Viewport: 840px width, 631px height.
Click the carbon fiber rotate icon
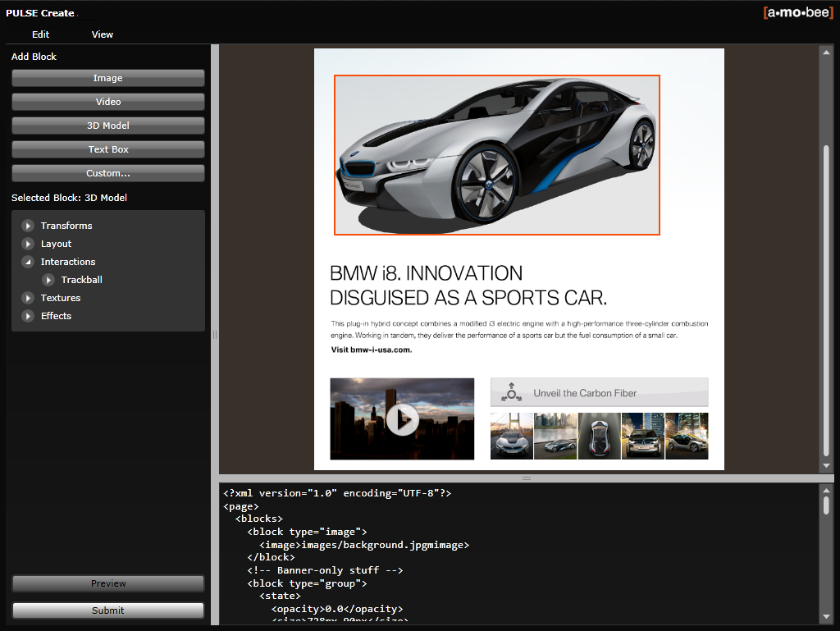[x=513, y=392]
